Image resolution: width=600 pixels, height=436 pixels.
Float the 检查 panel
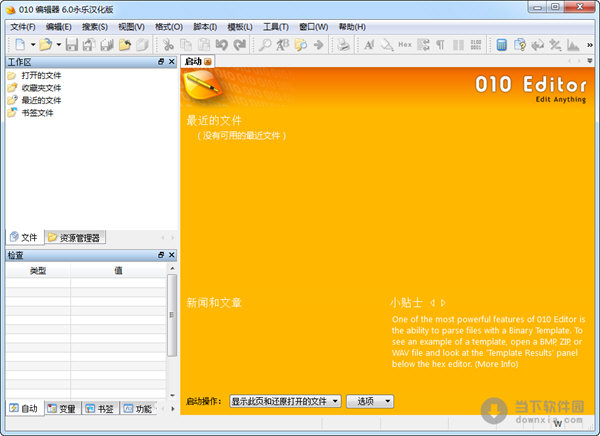[161, 255]
